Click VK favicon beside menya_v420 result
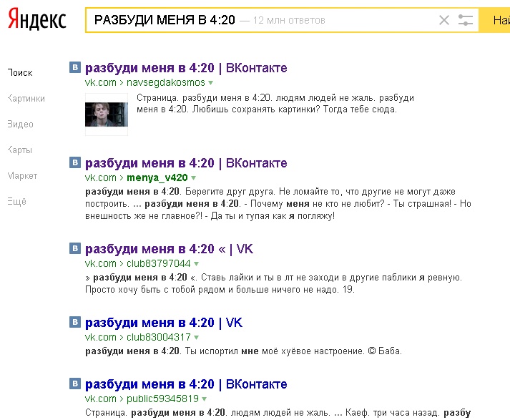This screenshot has height=420, width=510. coord(75,162)
